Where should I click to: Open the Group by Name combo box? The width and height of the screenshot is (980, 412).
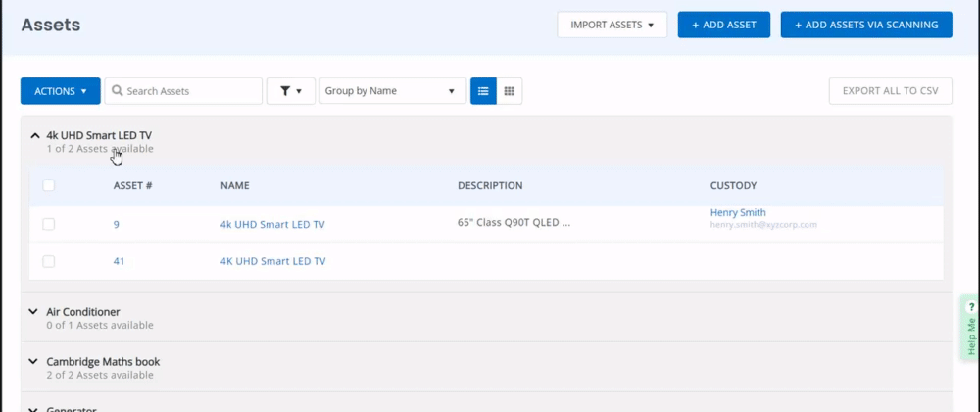[x=393, y=91]
